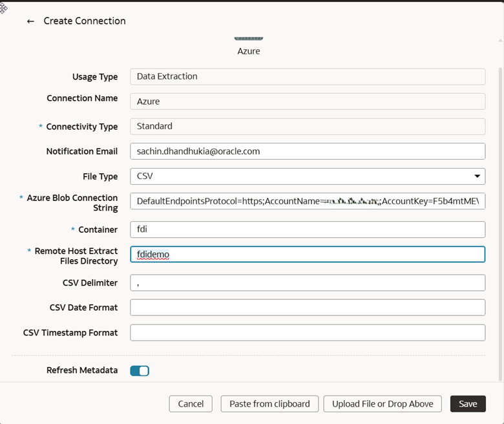Click the Cancel button
The width and height of the screenshot is (504, 424).
tap(191, 404)
